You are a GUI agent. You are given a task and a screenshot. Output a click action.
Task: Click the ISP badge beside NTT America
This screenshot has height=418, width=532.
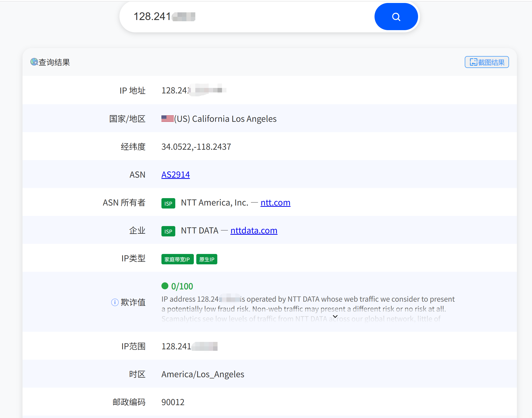coord(168,203)
